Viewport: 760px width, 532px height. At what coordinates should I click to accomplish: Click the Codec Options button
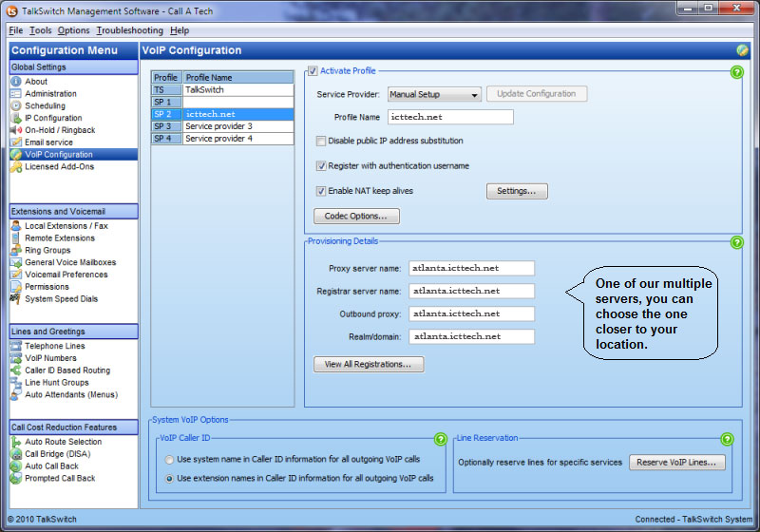click(356, 217)
